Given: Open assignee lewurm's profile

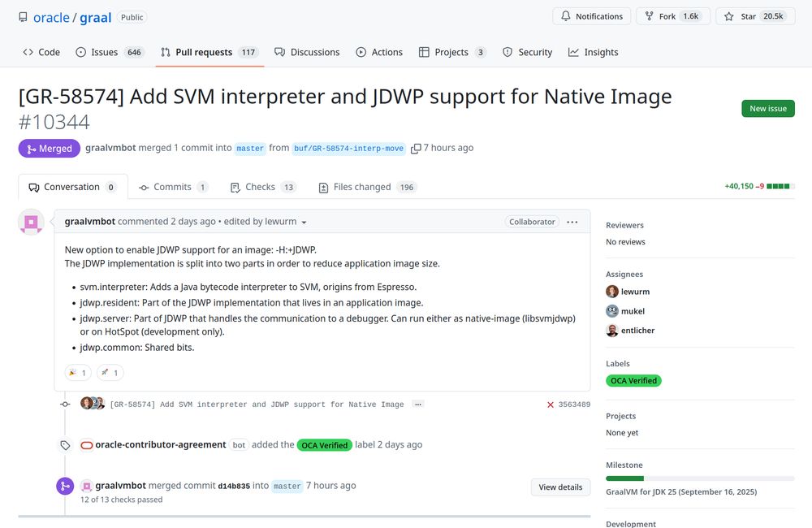Looking at the screenshot, I should (x=636, y=292).
